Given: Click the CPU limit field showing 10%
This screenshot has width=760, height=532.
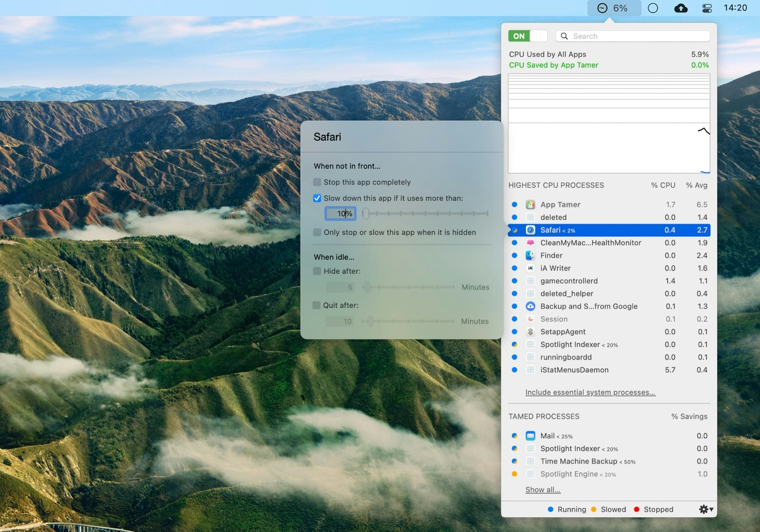Looking at the screenshot, I should pyautogui.click(x=341, y=213).
